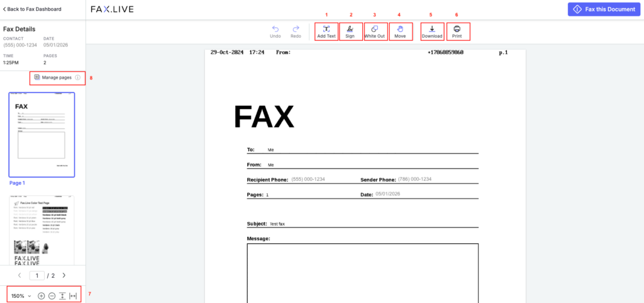The image size is (644, 303).
Task: Click the large FAX heading in document
Action: click(x=264, y=118)
